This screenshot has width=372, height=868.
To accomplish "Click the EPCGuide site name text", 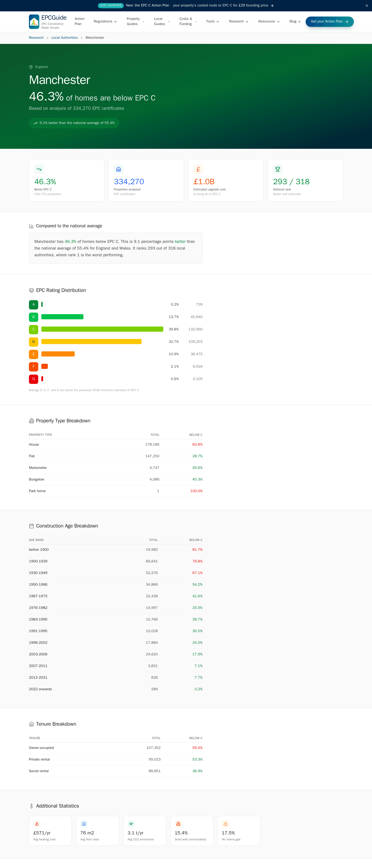I will point(54,18).
